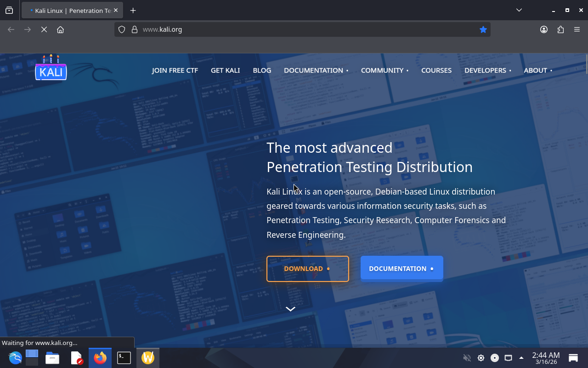Click the scroll-down chevron below the buttons
The image size is (588, 368).
pos(290,309)
